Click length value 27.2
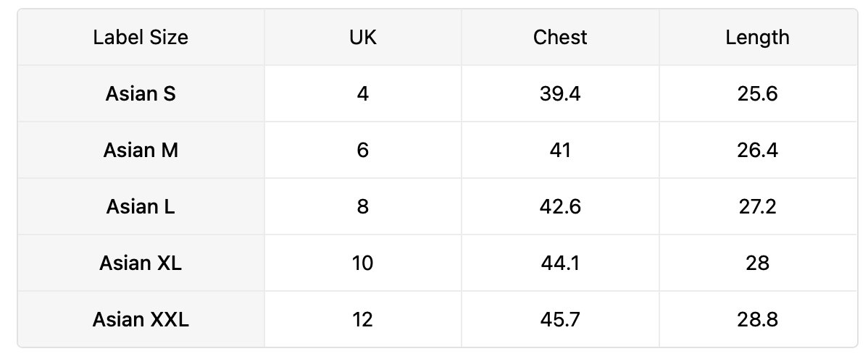The image size is (868, 359). (757, 207)
